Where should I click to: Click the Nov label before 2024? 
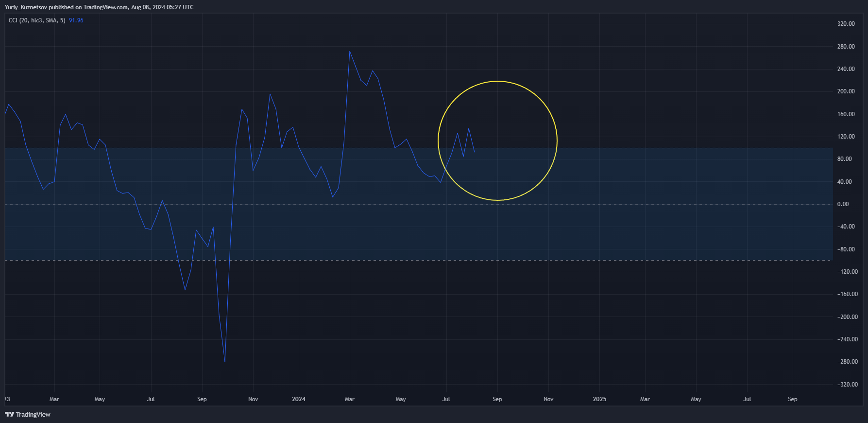click(253, 399)
